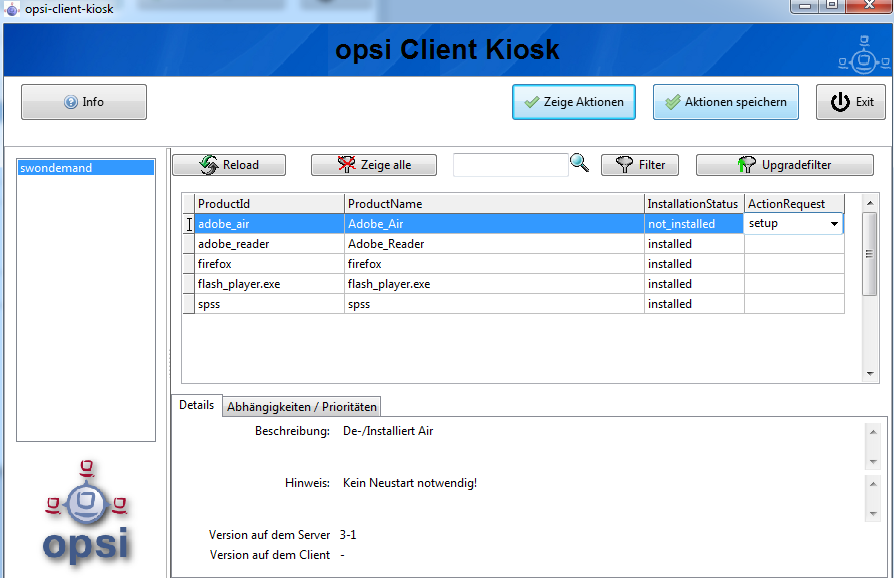Image resolution: width=894 pixels, height=578 pixels.
Task: Switch to Abhängigkeiten / Prioritäten tab
Action: (302, 407)
